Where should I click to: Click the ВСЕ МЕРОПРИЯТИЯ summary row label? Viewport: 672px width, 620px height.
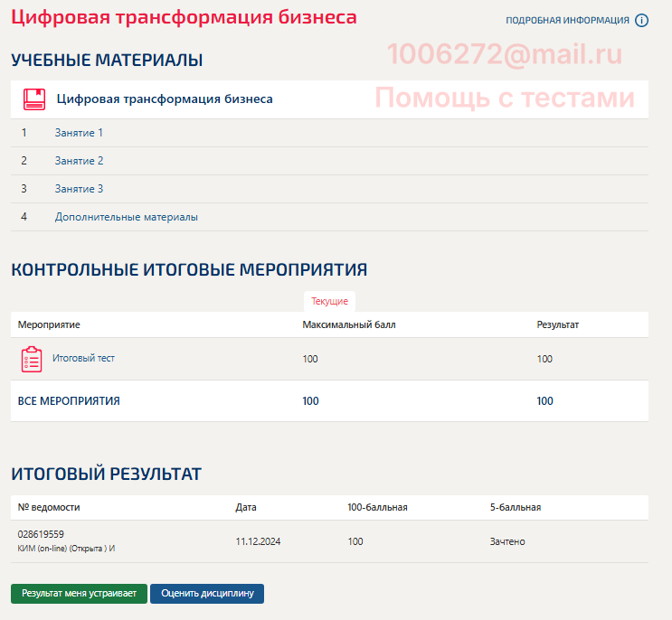tap(69, 401)
